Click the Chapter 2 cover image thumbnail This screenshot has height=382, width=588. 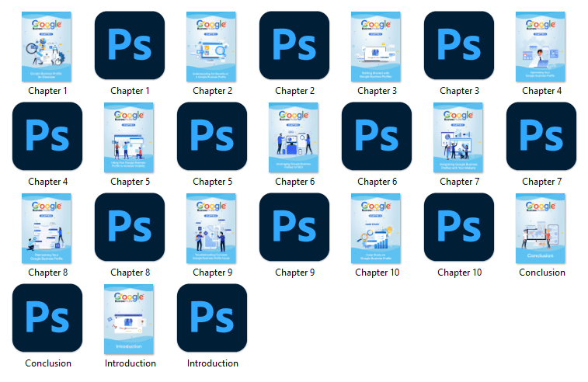(x=211, y=47)
